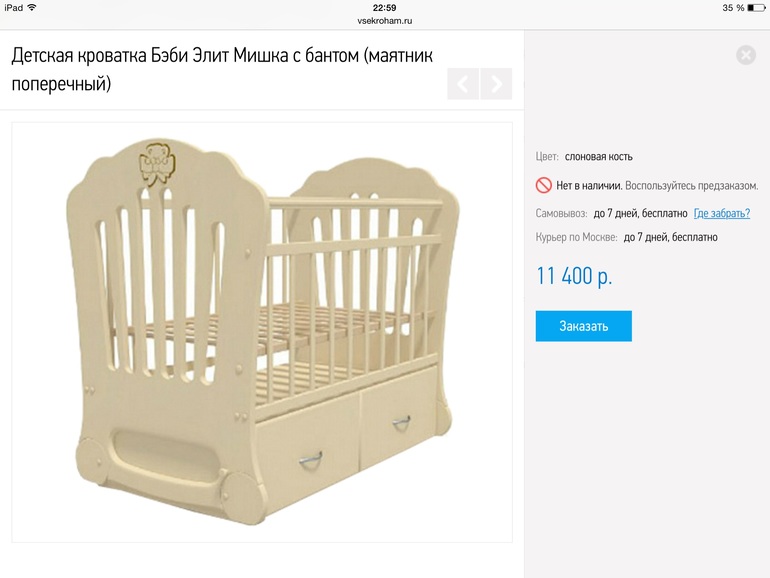Tap the iPad label in status bar
Screen dimensions: 770x578
pos(13,7)
